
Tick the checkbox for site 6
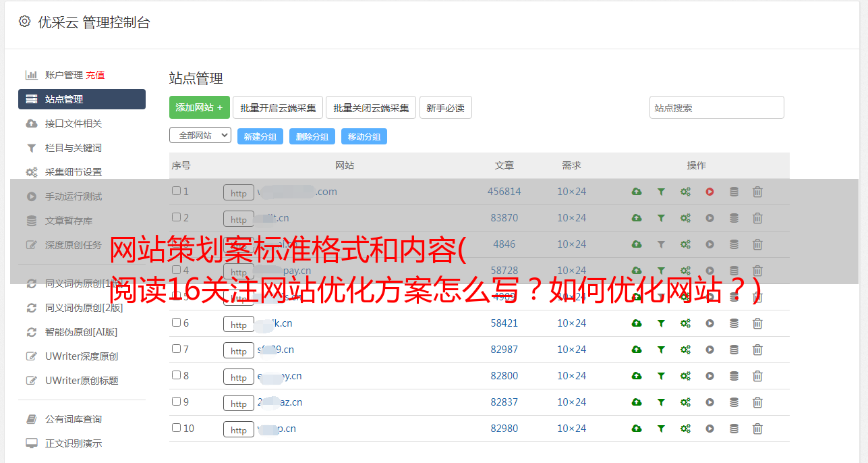point(176,323)
